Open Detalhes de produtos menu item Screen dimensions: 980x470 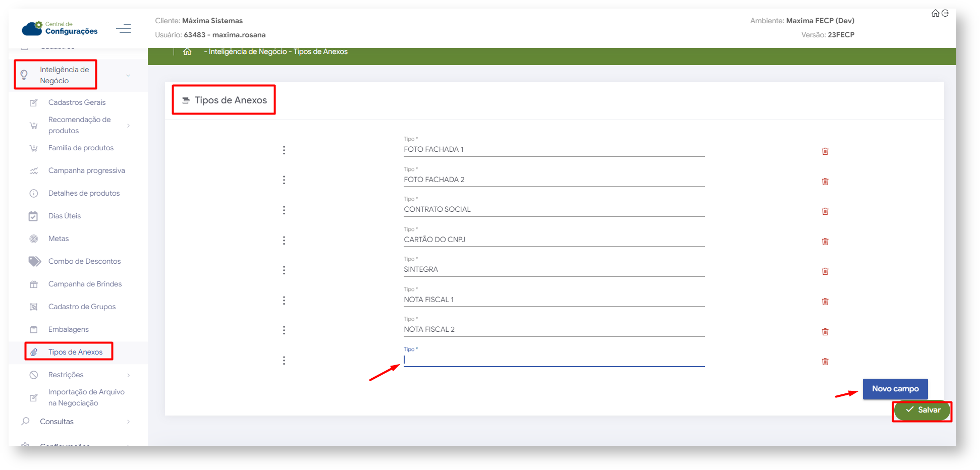tap(84, 193)
